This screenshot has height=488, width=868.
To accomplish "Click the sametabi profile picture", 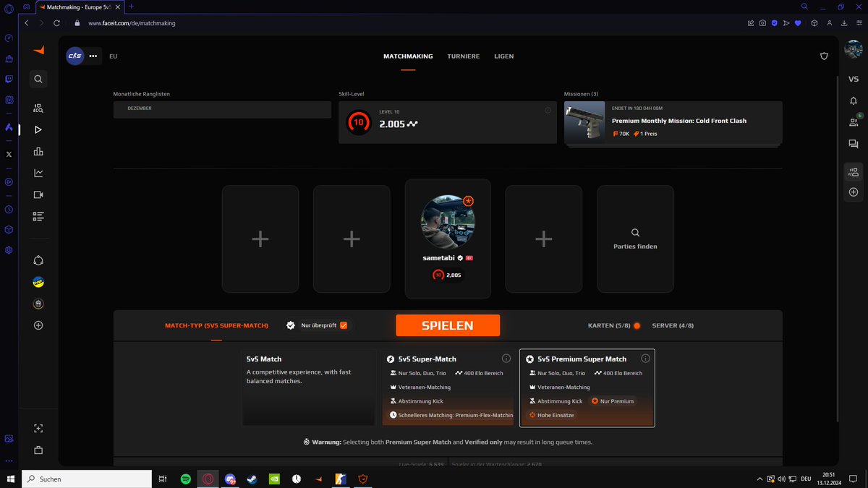I will (448, 222).
